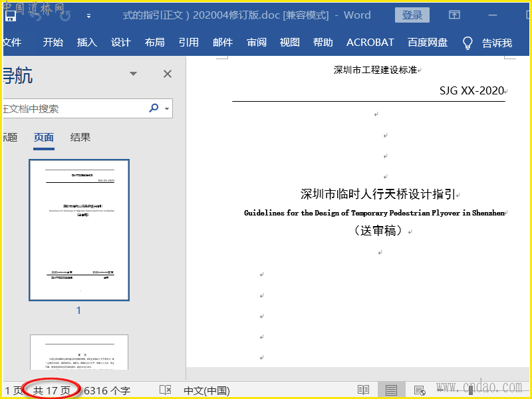The image size is (532, 399).
Task: Click the document title 深圳市临时人行天桥设计指引
Action: coord(378,194)
